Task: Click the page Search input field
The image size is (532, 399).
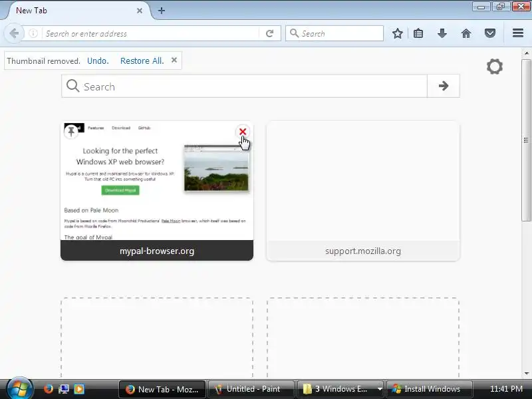Action: pos(244,86)
